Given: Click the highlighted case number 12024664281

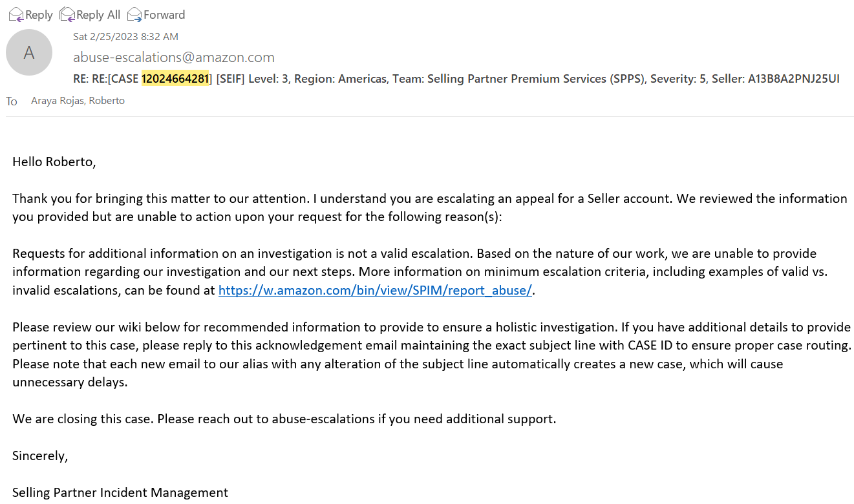Looking at the screenshot, I should (x=175, y=79).
